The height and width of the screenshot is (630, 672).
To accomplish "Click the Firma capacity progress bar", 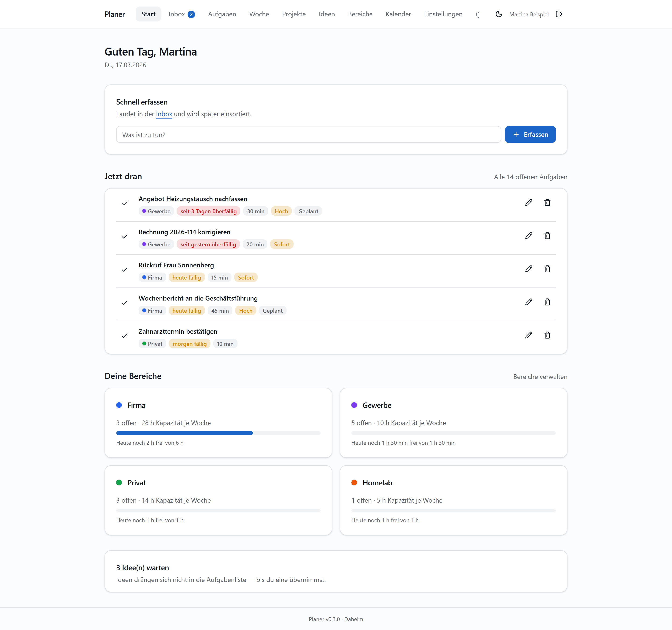I will 218,433.
